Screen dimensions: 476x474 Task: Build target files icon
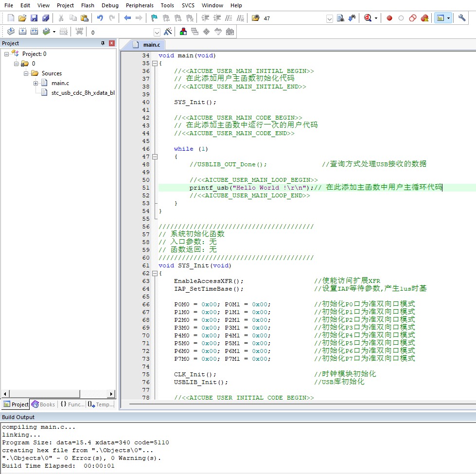pos(22,32)
